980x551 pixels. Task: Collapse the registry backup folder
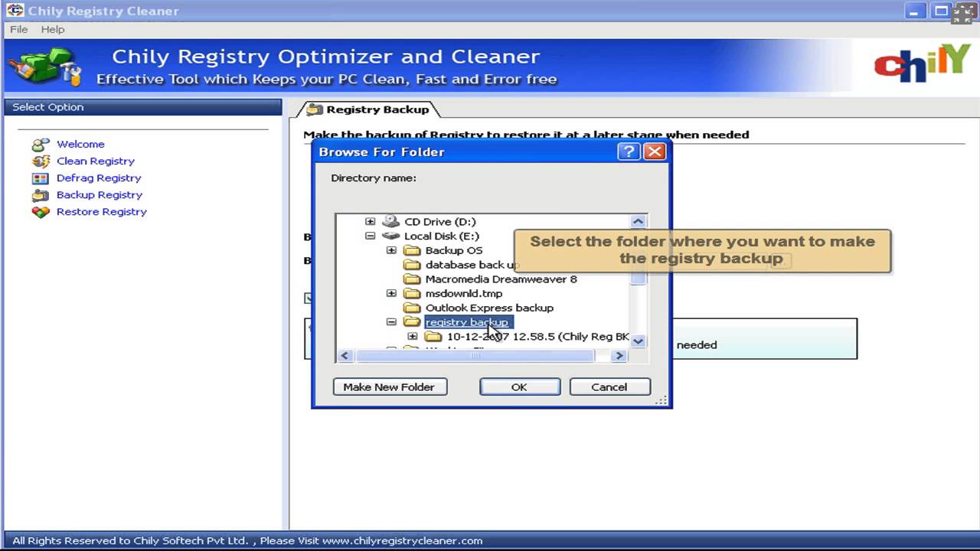click(x=392, y=322)
